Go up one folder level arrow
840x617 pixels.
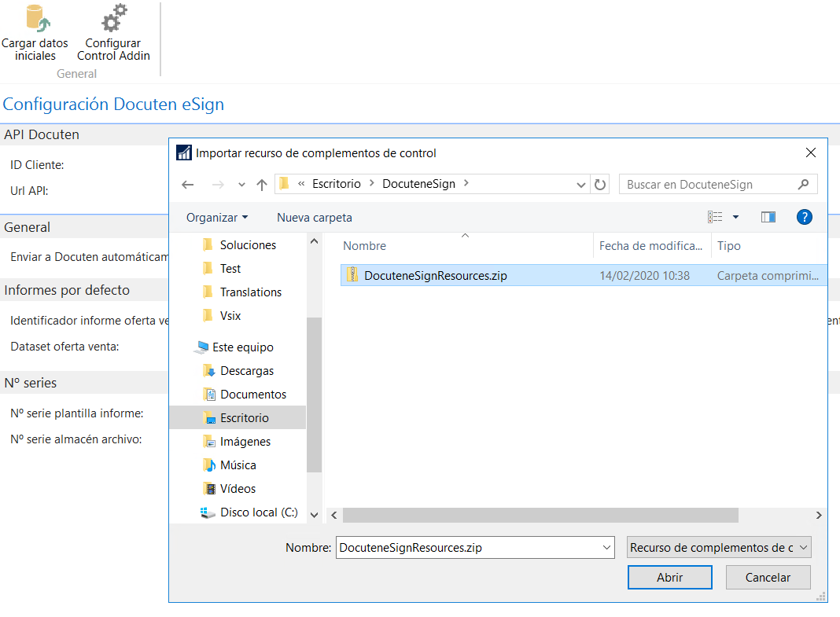point(261,185)
